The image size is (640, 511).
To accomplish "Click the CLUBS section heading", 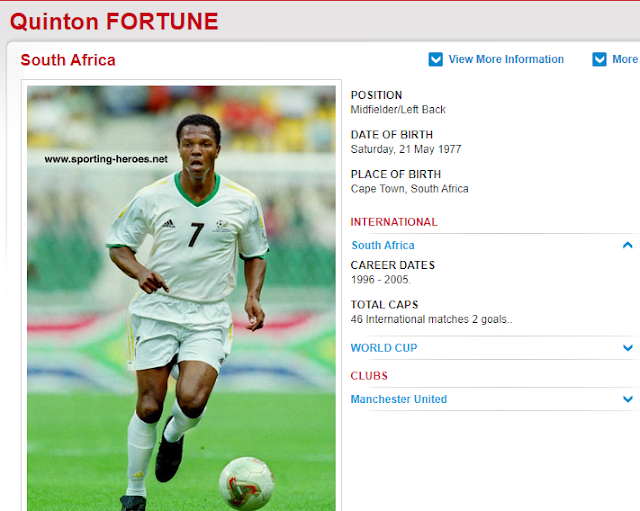I will 369,376.
